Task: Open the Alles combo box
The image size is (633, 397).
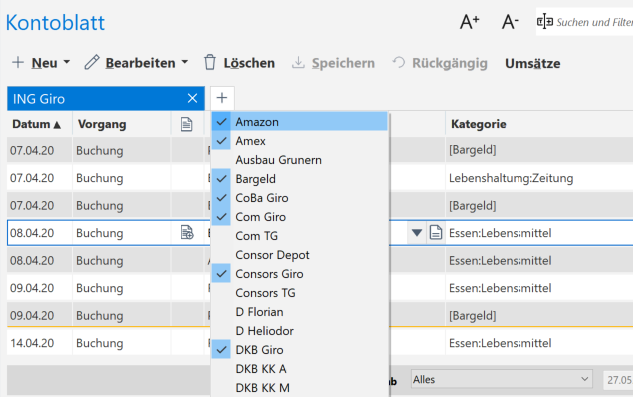Action: click(501, 379)
